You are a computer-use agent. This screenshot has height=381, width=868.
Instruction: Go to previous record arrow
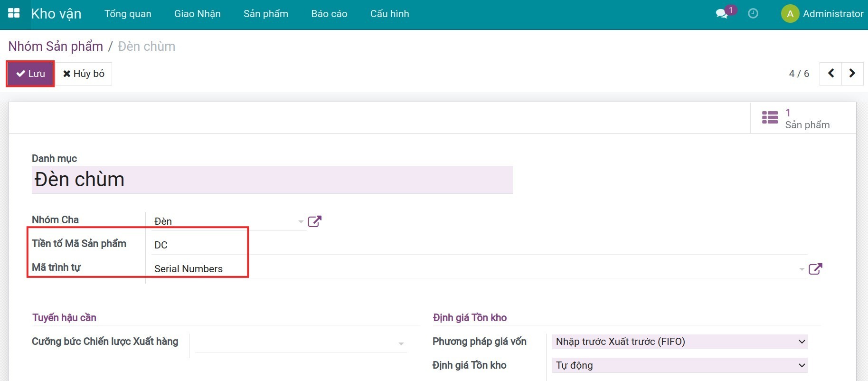830,73
